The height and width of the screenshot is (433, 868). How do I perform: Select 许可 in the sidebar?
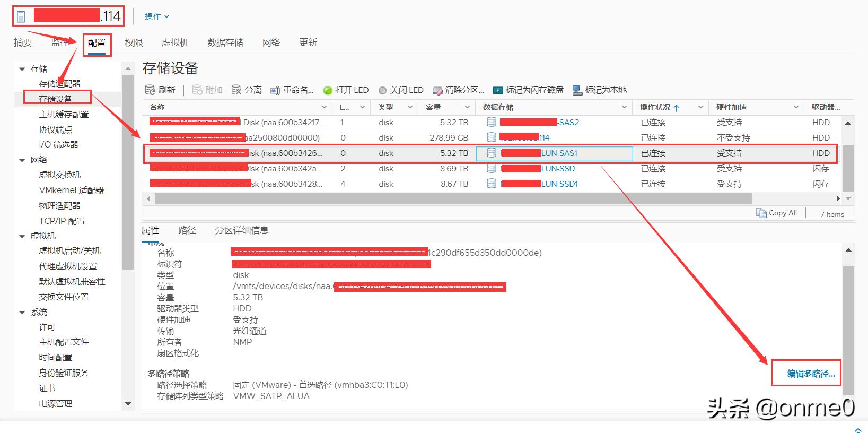(47, 327)
